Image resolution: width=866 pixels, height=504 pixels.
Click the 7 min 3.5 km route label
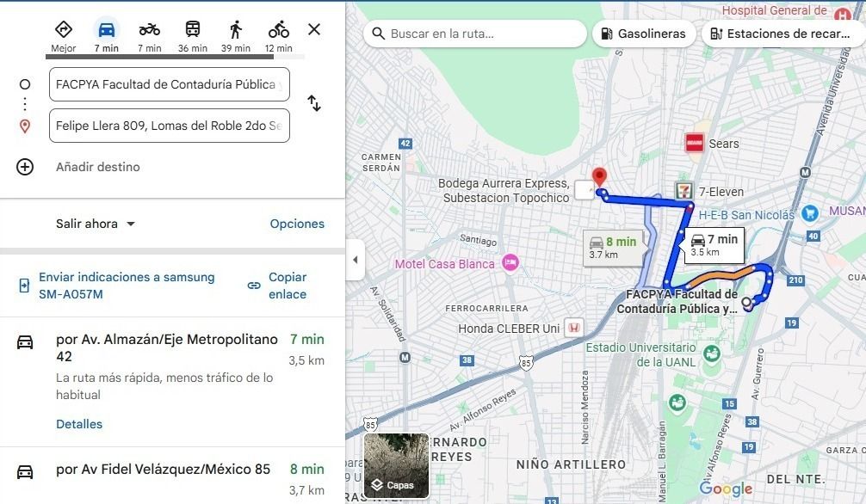[714, 244]
